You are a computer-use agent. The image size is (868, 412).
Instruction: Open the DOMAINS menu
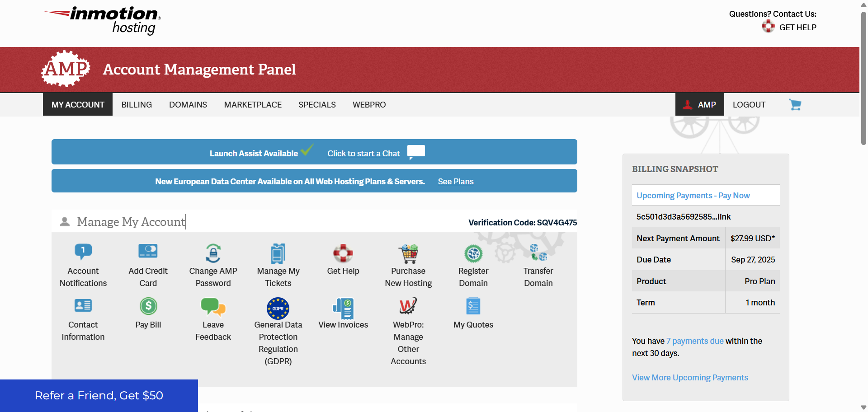(x=188, y=104)
